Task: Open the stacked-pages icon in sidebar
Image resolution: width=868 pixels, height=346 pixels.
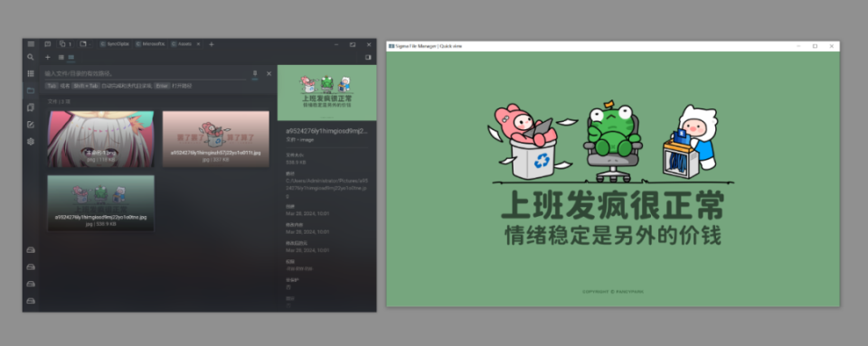Action: coord(31,108)
